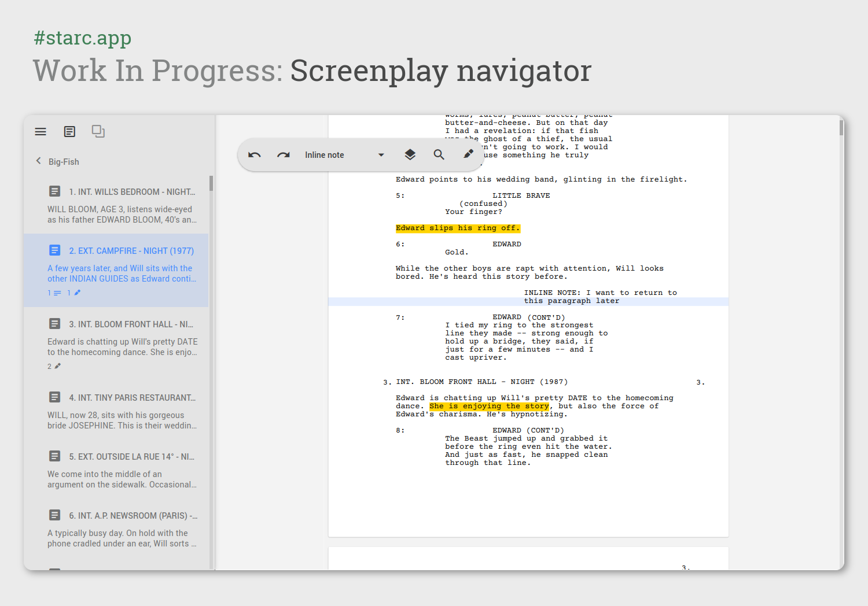Image resolution: width=868 pixels, height=606 pixels.
Task: Redo the last action
Action: (x=284, y=155)
